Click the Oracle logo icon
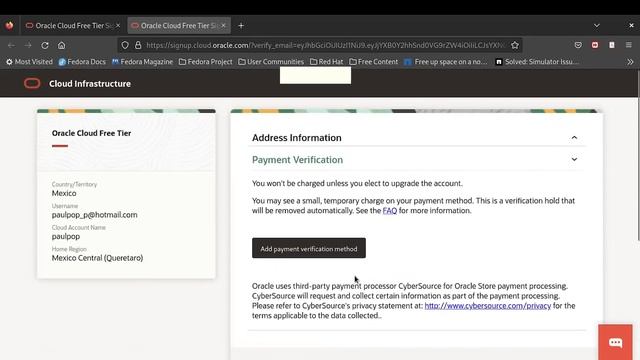Image resolution: width=640 pixels, height=360 pixels. pyautogui.click(x=32, y=83)
